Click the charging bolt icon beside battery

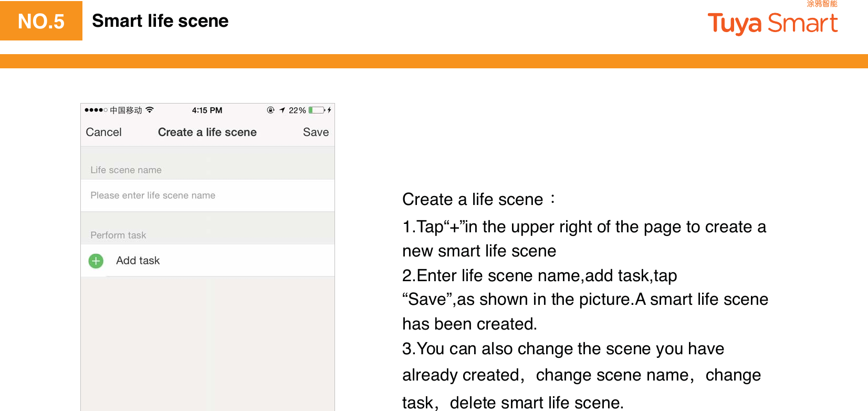pyautogui.click(x=329, y=110)
